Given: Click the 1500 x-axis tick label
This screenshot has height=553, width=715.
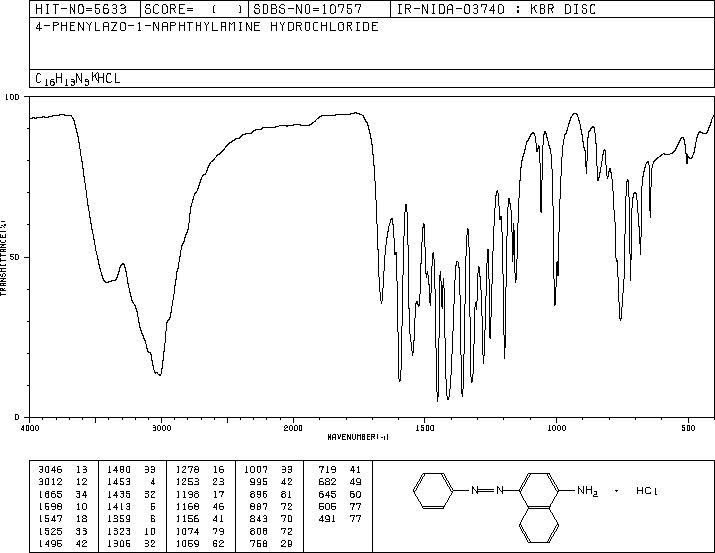Looking at the screenshot, I should (425, 428).
